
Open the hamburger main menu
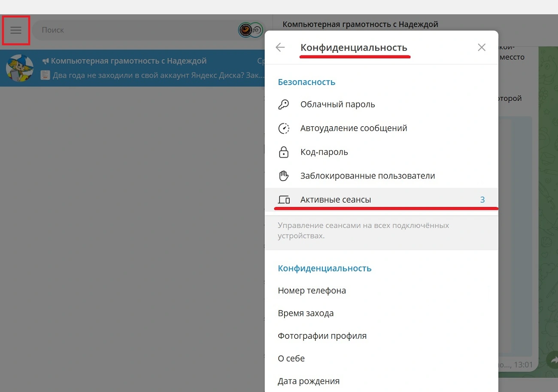point(16,30)
